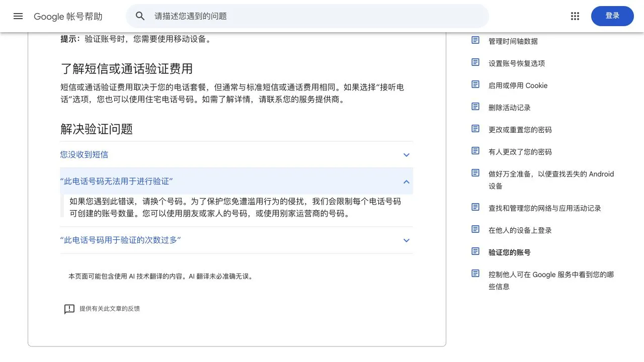Click the 登录 sign-in button
The width and height of the screenshot is (644, 362).
[612, 16]
